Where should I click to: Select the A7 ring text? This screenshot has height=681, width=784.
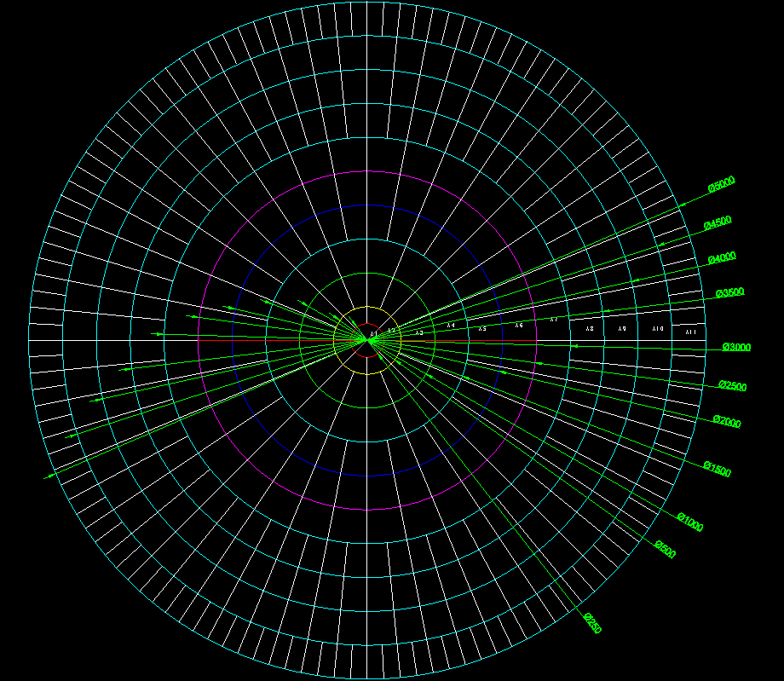click(x=553, y=320)
